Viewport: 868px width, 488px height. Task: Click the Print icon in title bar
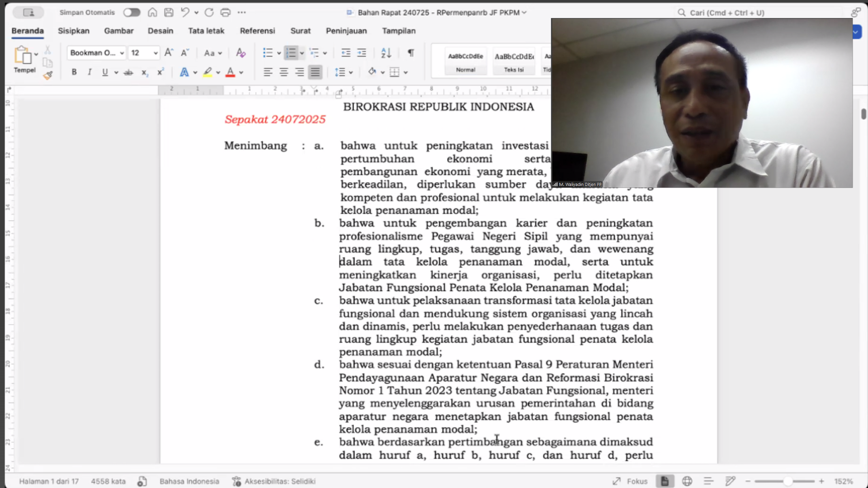click(x=226, y=12)
